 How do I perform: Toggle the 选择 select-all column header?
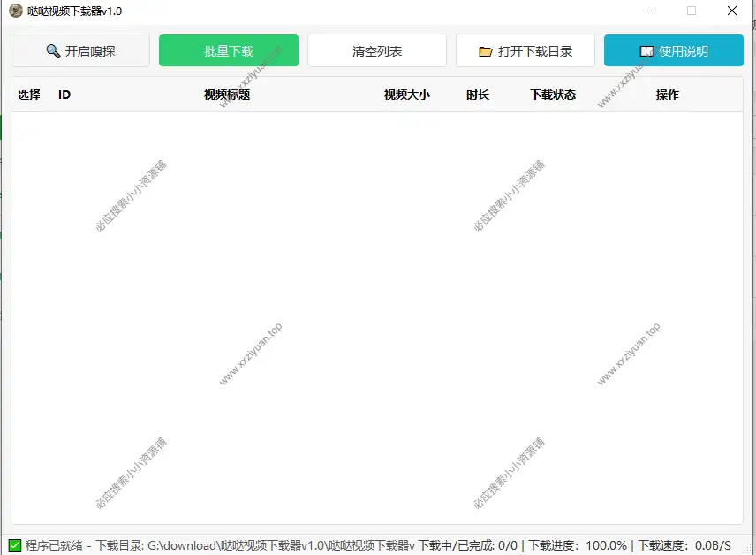[27, 95]
